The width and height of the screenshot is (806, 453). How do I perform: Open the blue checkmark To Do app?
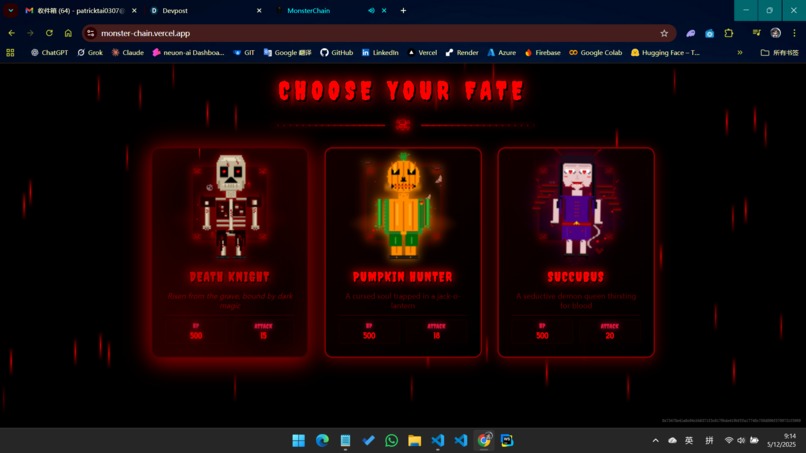(x=369, y=441)
